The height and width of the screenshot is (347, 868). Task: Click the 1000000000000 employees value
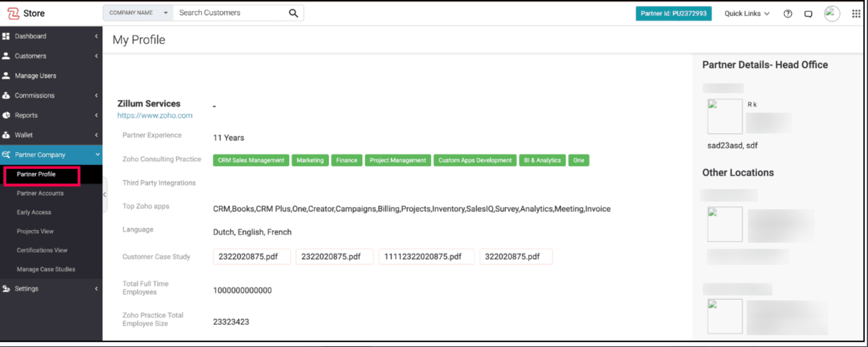242,290
